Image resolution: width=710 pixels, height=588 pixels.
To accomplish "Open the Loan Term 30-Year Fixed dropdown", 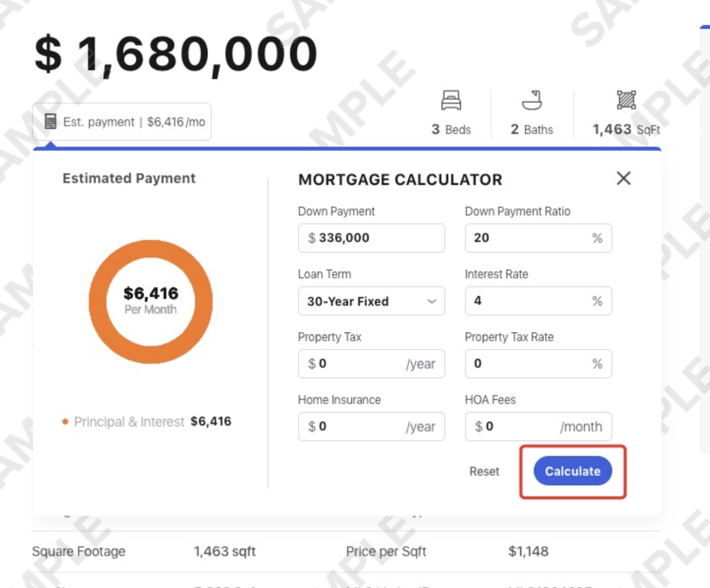I will 372,301.
